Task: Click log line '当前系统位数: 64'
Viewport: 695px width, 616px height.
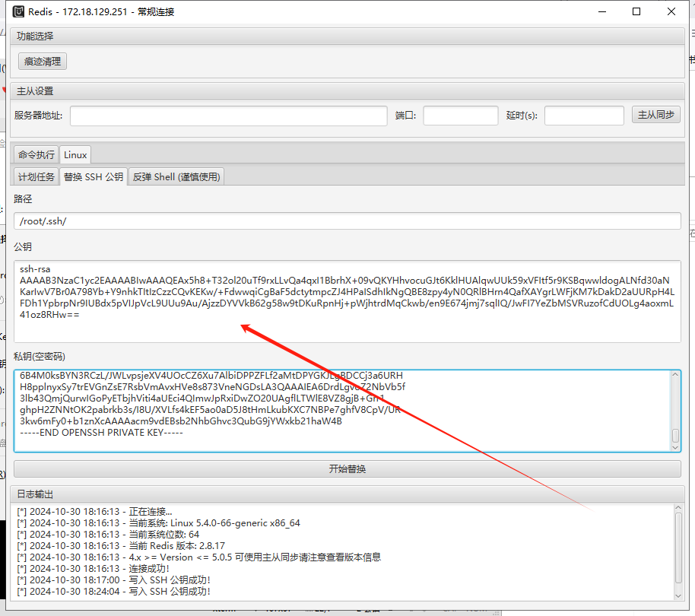Action: [x=108, y=535]
